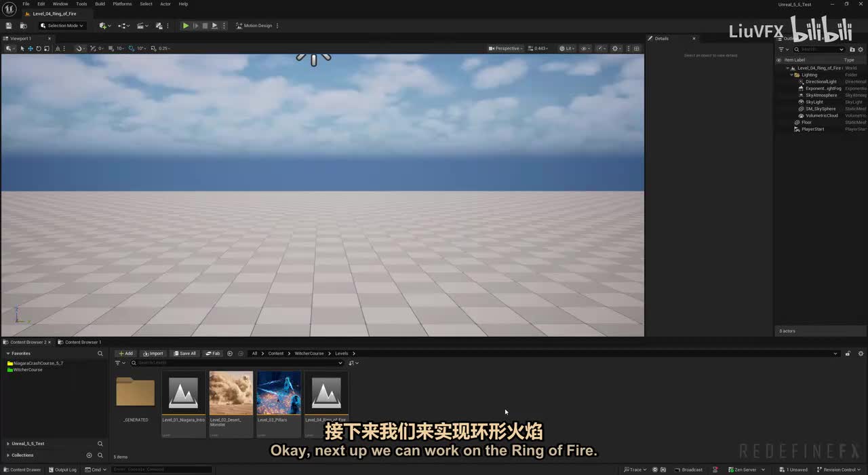Open the Level_02_Desert_Monster thumbnail
The image size is (868, 475).
pyautogui.click(x=231, y=392)
